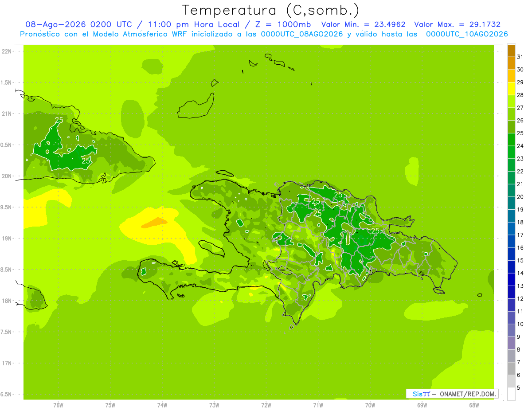This screenshot has height=411, width=532.
Task: Click the 21N latitude label
Action: (x=7, y=114)
